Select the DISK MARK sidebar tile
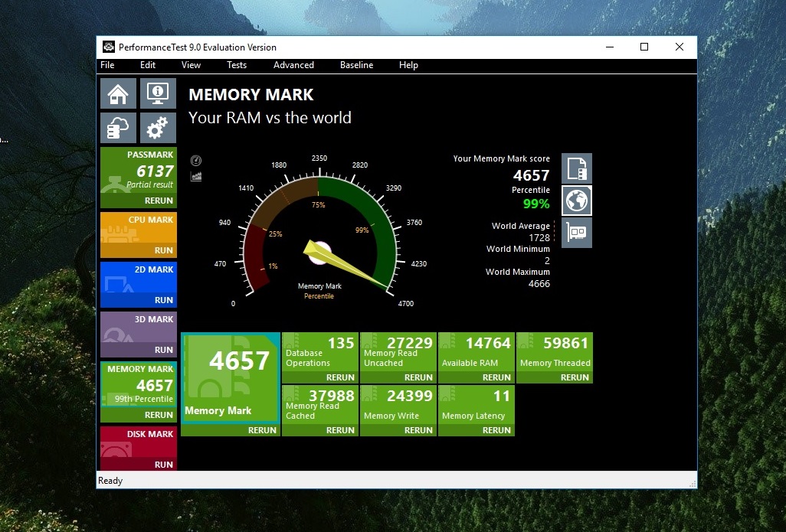786x532 pixels. click(139, 442)
